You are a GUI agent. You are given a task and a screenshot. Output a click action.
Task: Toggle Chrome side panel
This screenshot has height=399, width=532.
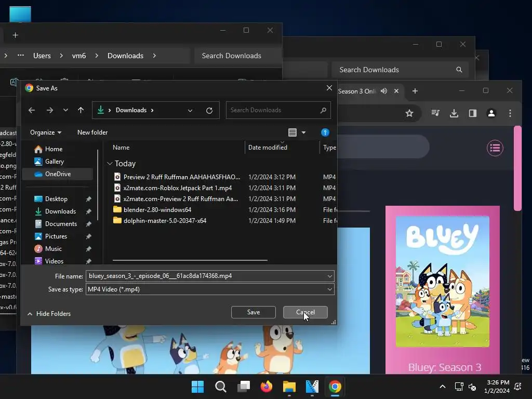coord(473,113)
